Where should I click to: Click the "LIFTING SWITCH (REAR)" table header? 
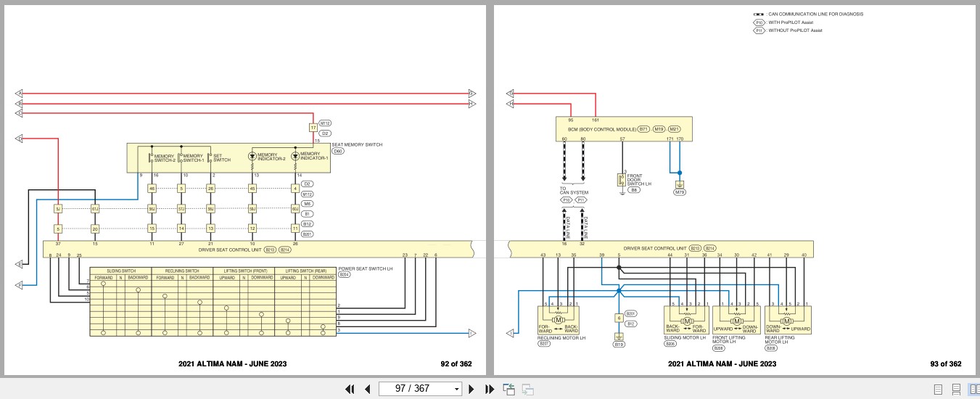point(306,271)
